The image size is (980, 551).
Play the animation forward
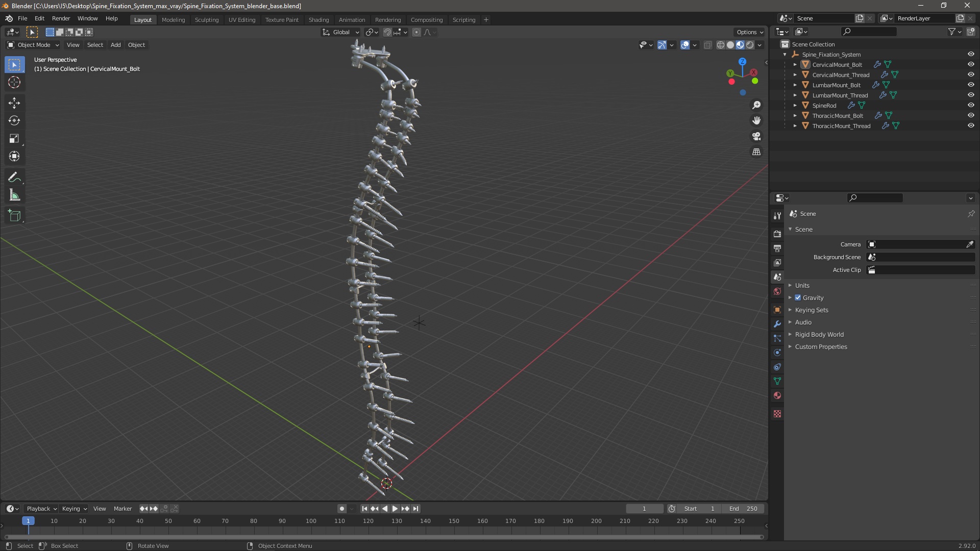395,509
